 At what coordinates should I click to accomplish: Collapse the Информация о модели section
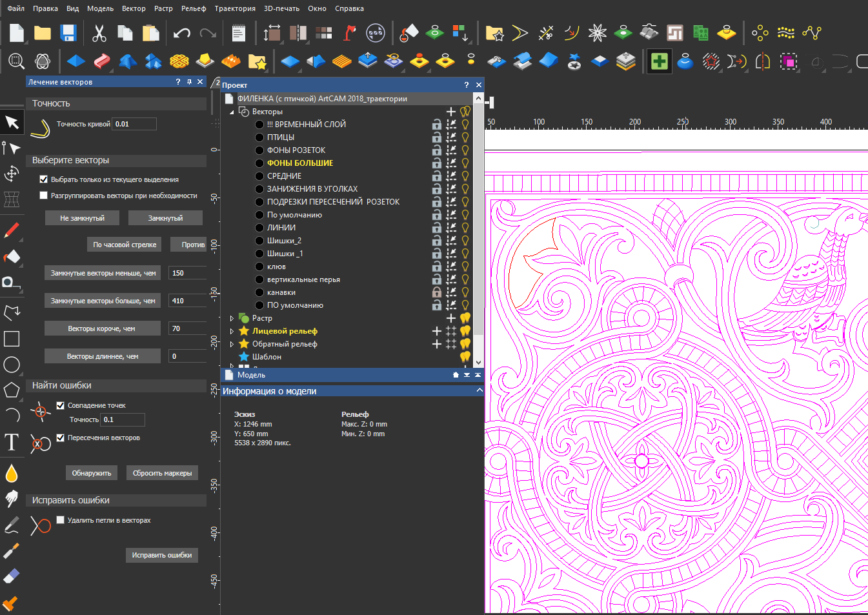(479, 390)
